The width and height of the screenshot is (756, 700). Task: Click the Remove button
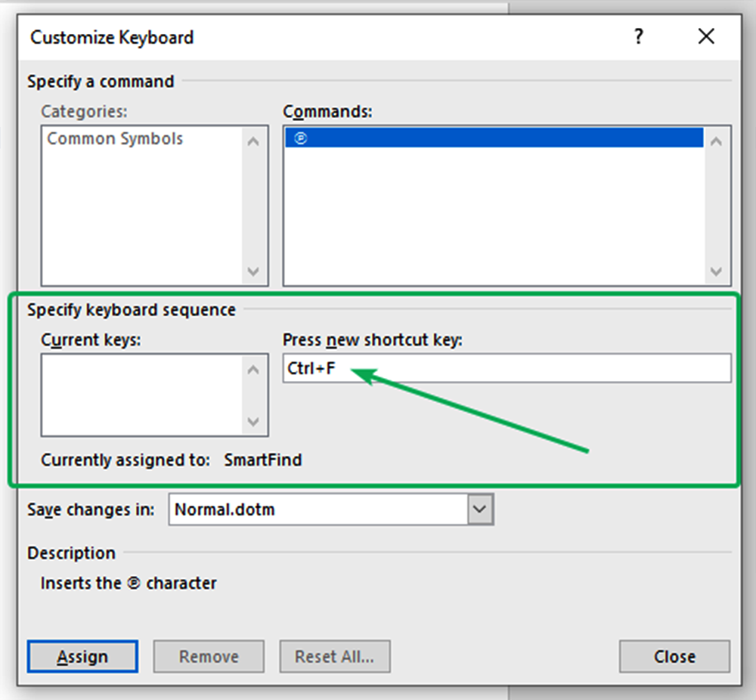[209, 656]
